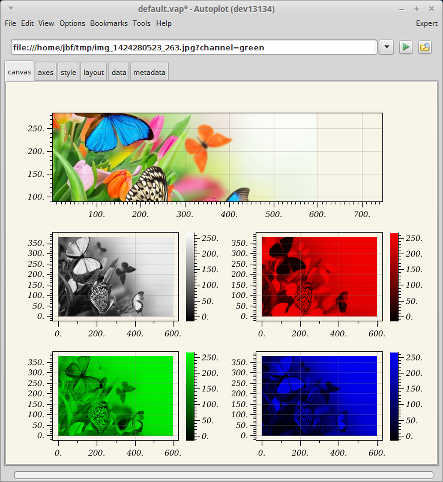
Task: Click the status bar field at bottom
Action: click(224, 475)
